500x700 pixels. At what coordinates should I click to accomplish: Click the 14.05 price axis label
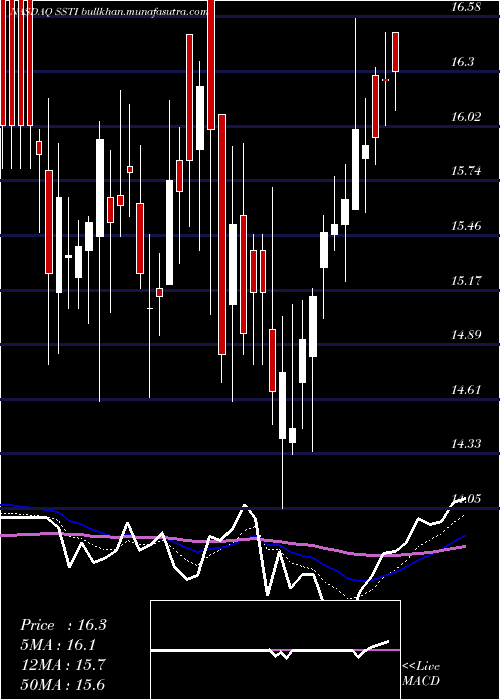[466, 499]
